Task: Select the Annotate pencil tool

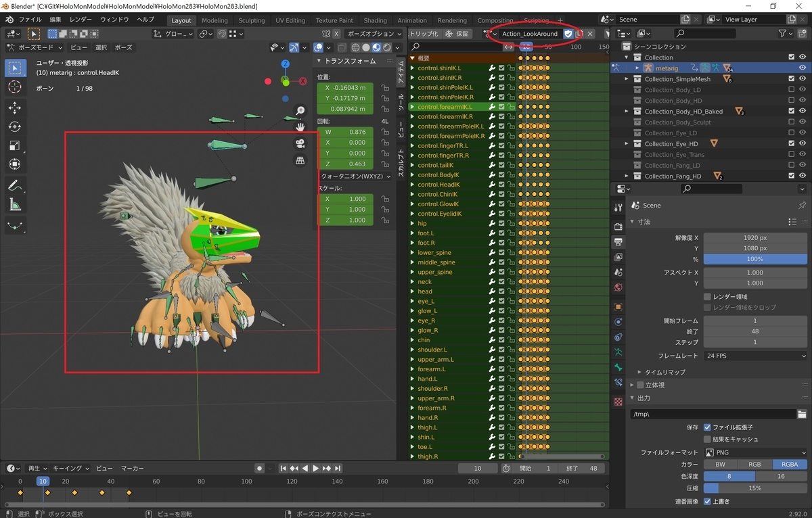Action: point(16,185)
